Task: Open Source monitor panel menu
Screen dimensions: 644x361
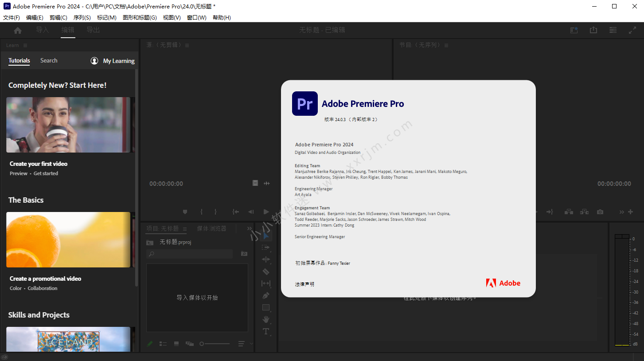Action: (187, 45)
